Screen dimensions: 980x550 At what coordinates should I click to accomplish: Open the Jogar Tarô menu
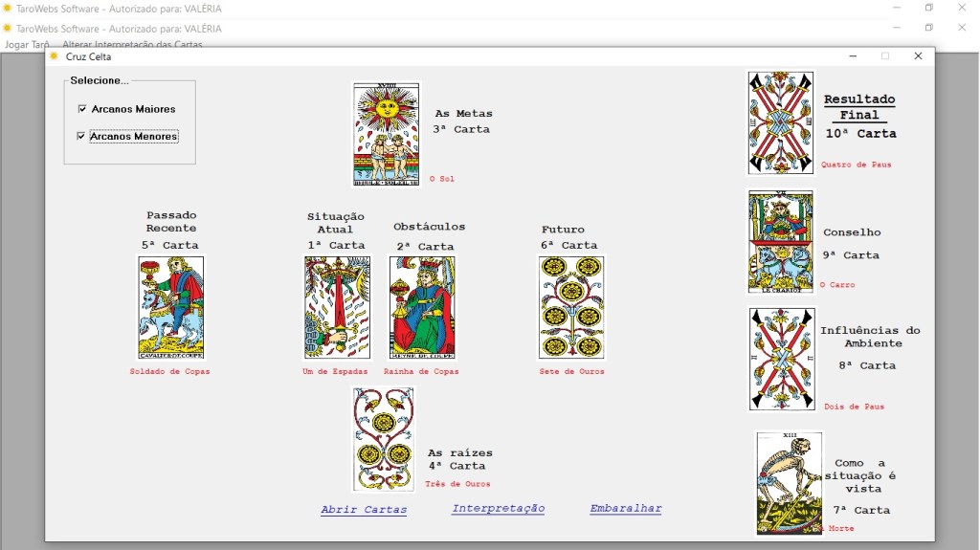click(27, 44)
